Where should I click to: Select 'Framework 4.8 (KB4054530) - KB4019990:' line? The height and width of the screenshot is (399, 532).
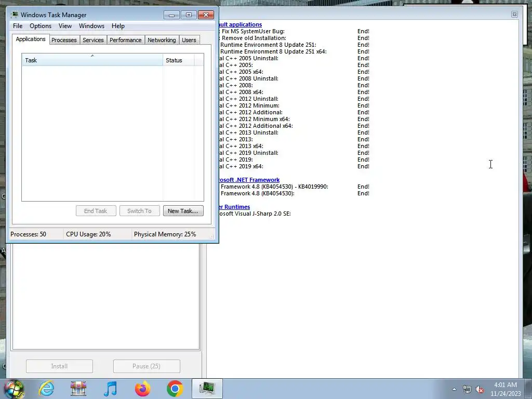(274, 187)
